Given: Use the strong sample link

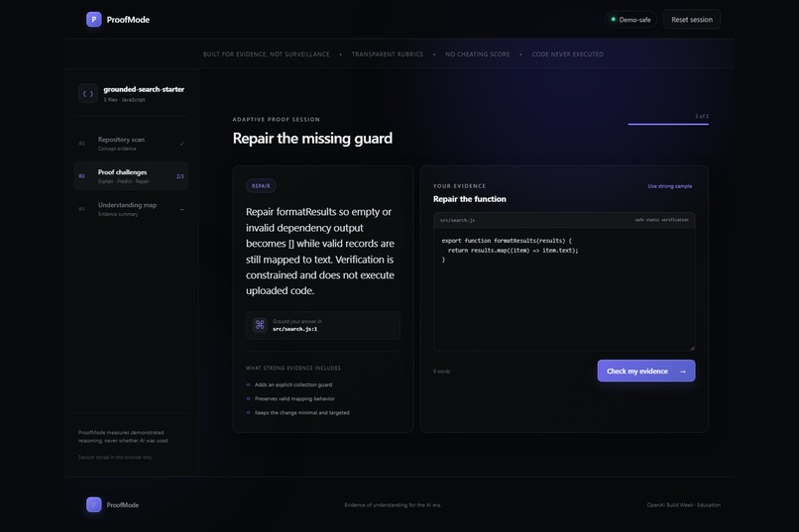Looking at the screenshot, I should coord(669,186).
